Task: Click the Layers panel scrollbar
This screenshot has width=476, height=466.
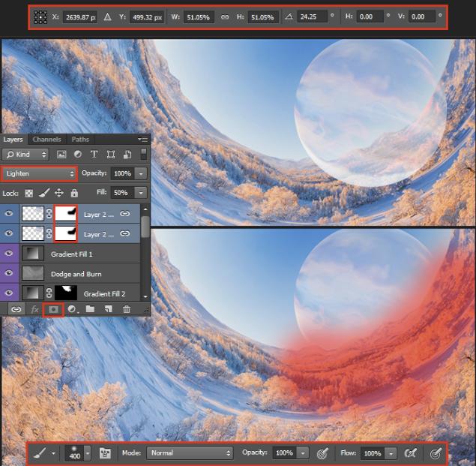Action: [145, 226]
